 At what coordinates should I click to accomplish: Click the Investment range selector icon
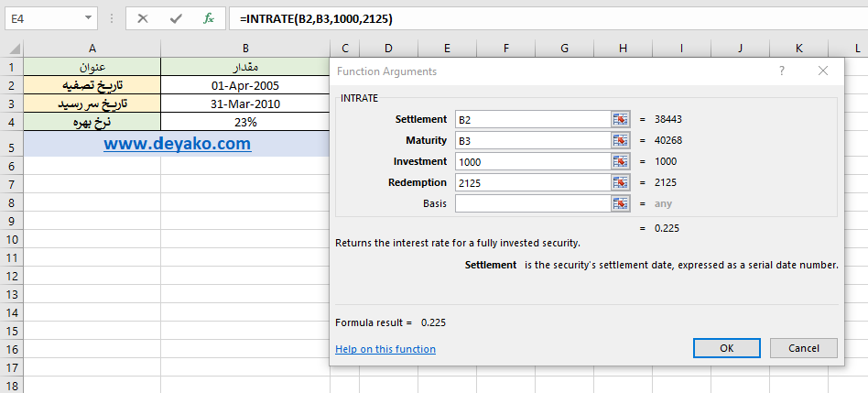pos(621,161)
